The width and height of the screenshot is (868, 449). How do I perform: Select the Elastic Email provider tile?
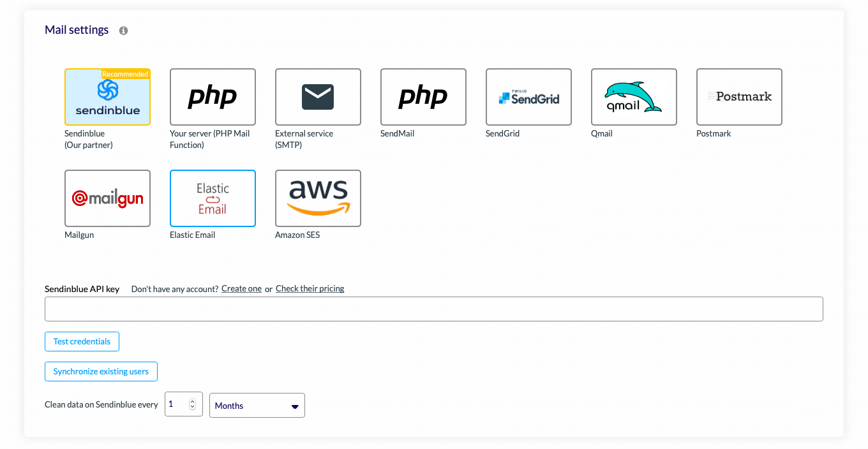(213, 198)
